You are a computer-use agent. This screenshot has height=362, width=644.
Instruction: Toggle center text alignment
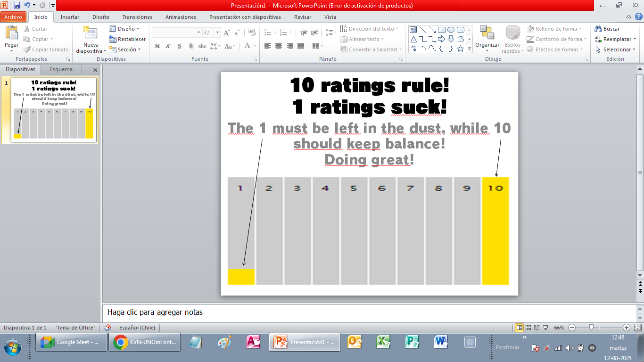point(279,46)
